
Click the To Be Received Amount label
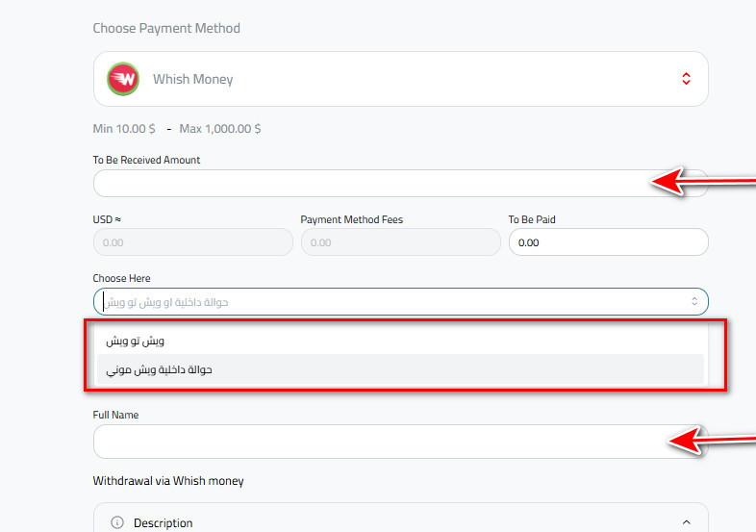tap(146, 160)
